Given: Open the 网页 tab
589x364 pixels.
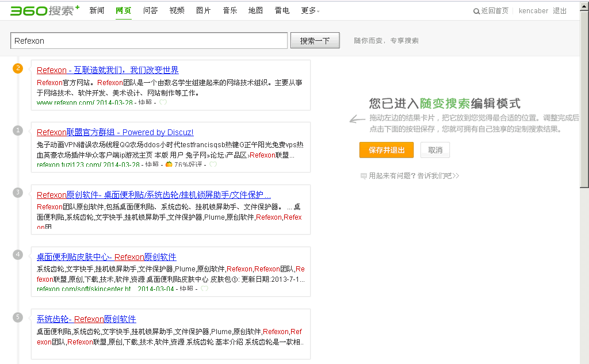Looking at the screenshot, I should click(123, 10).
